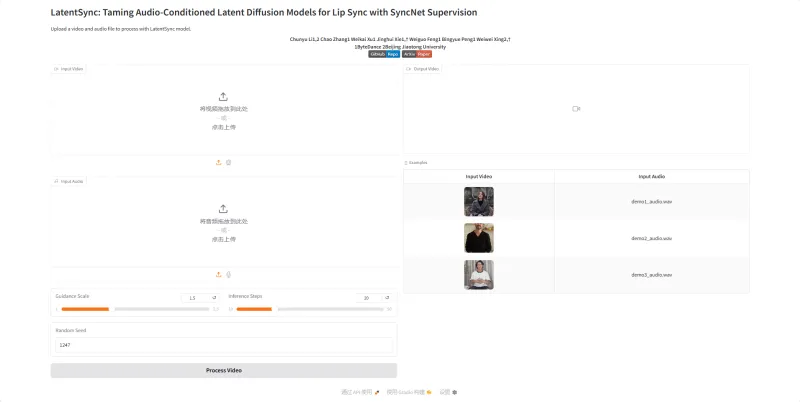Click the upload icon below Input Audio

click(x=218, y=274)
